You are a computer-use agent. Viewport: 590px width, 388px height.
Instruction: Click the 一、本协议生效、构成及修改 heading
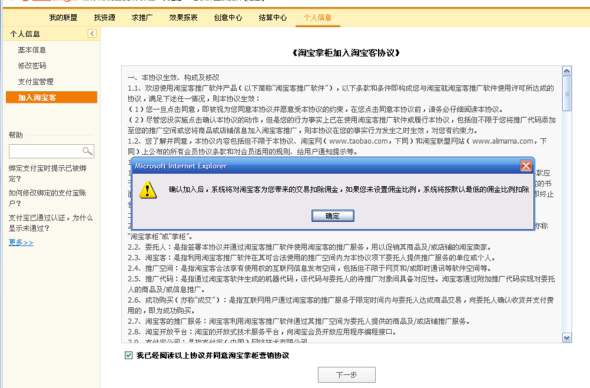[173, 78]
